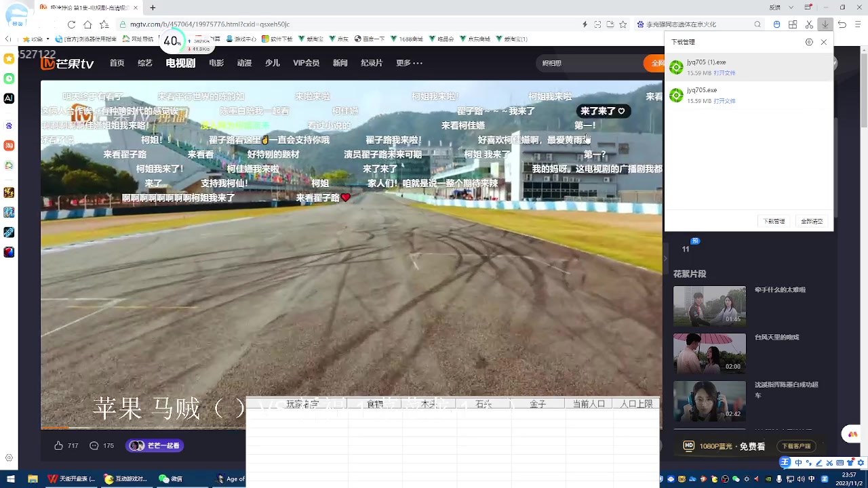The height and width of the screenshot is (488, 868).
Task: Click the scissors screenshot tool icon
Action: 809,24
